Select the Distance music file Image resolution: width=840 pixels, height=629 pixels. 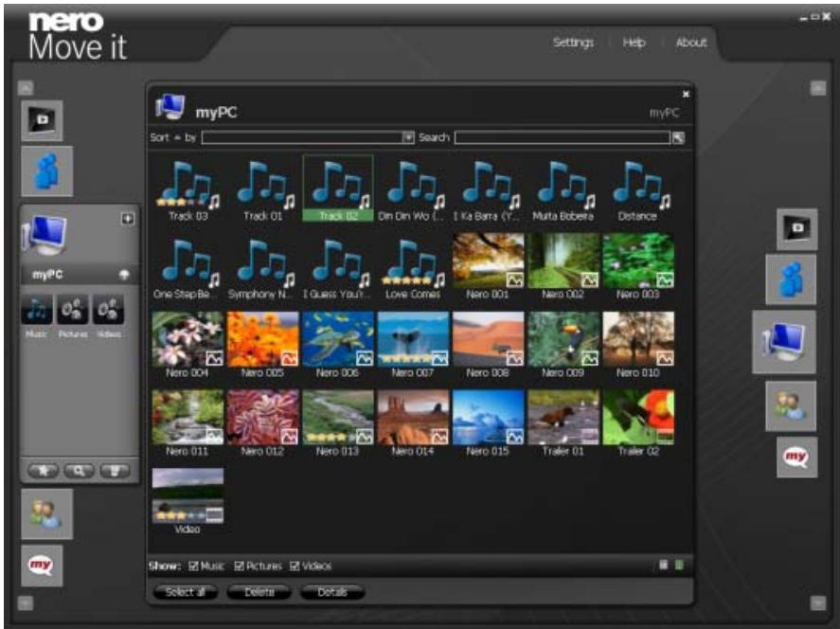pyautogui.click(x=638, y=189)
